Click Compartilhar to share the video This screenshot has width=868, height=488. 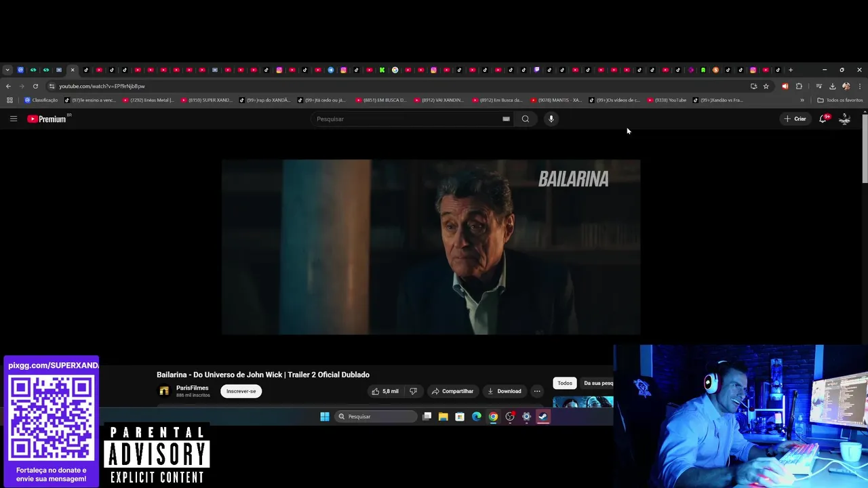coord(452,391)
